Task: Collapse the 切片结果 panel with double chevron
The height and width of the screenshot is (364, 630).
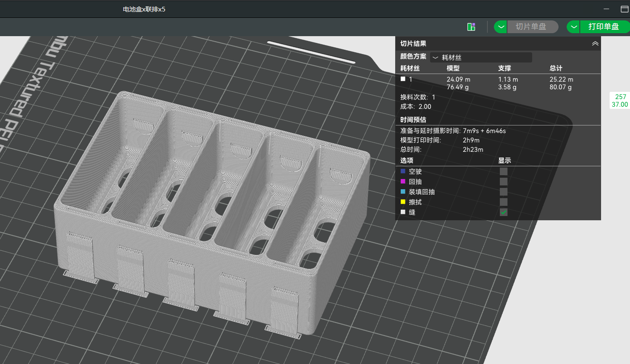Action: 595,43
